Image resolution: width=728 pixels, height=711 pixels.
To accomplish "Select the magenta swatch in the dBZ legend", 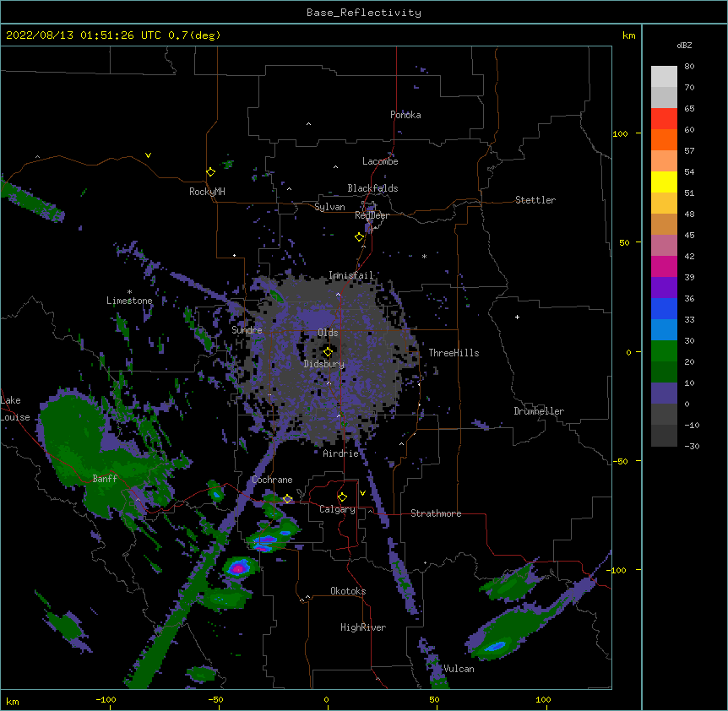I will tap(664, 266).
